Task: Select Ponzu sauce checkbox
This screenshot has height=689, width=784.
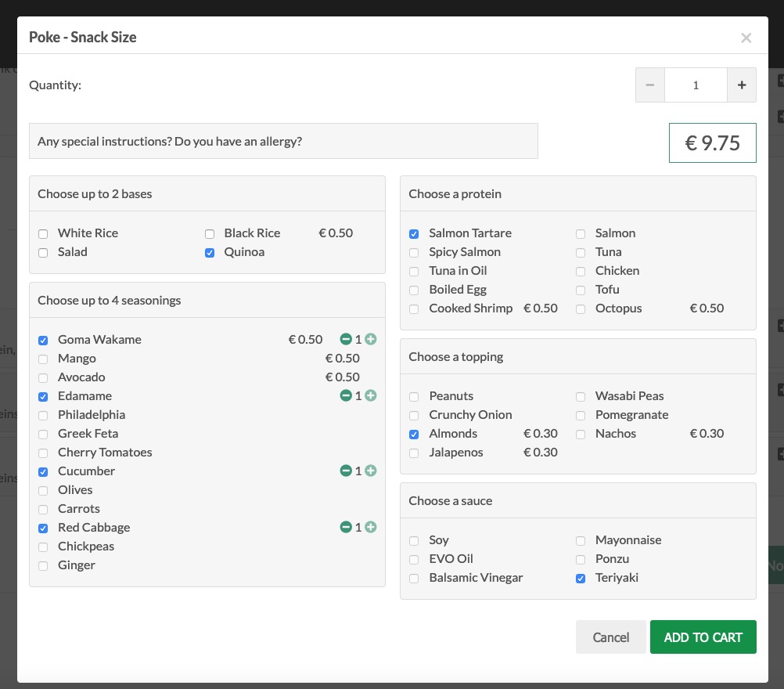Action: pyautogui.click(x=581, y=559)
